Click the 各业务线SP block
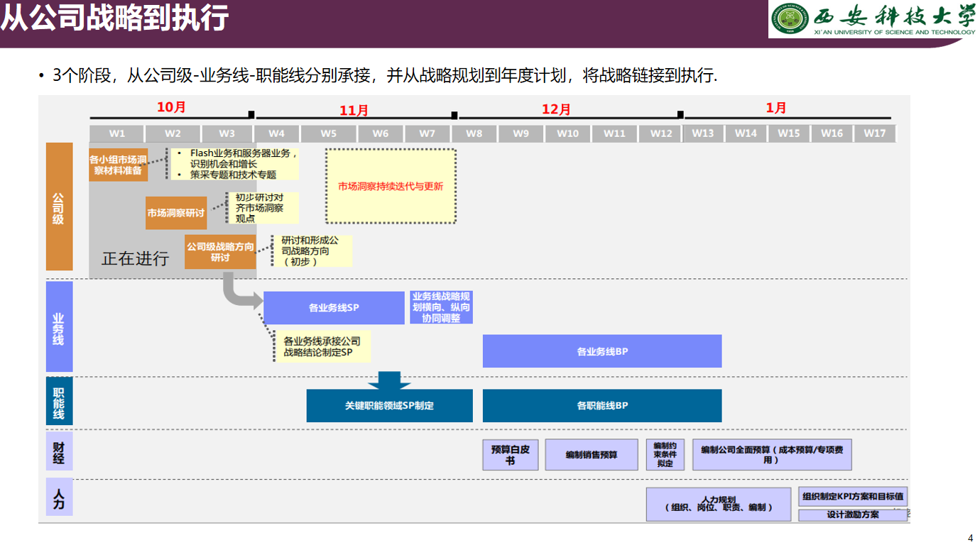The image size is (980, 545). point(334,308)
